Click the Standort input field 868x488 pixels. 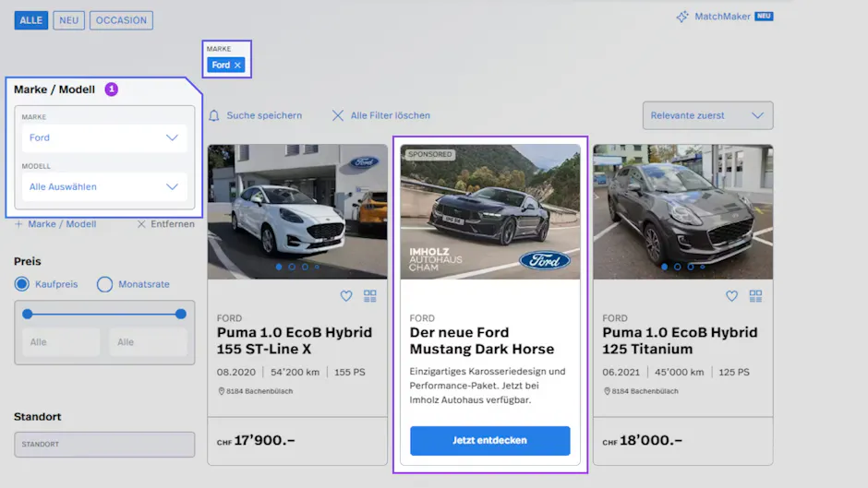(104, 445)
